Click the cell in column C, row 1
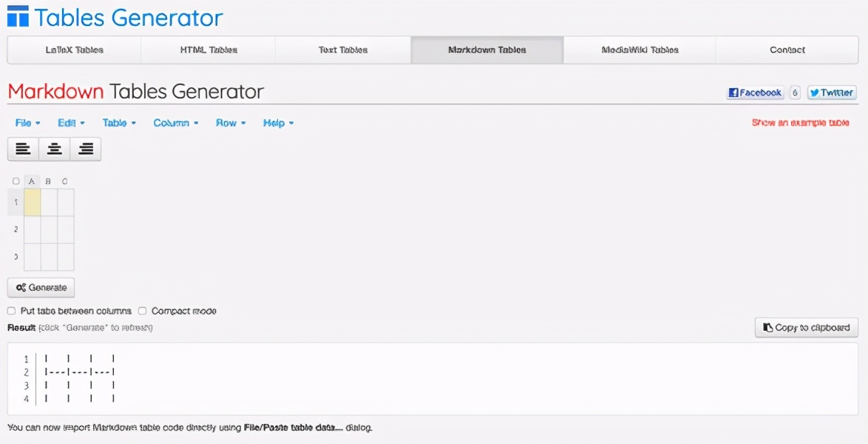Viewport: 868px width, 444px height. coord(65,202)
